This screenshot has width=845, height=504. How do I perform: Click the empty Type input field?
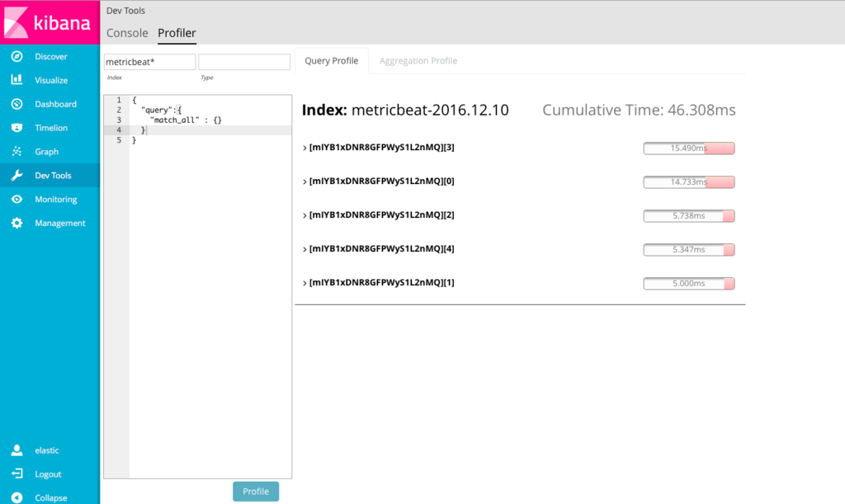pos(244,62)
